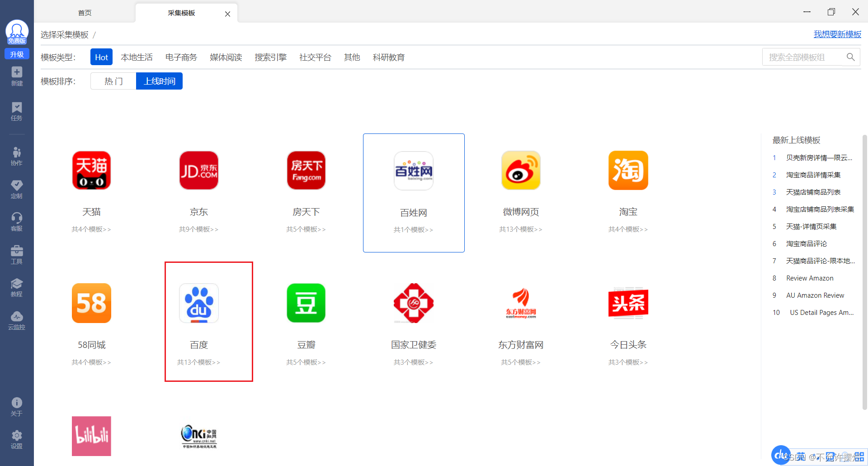The height and width of the screenshot is (466, 868).
Task: Select the 搜索引擎 template type
Action: click(271, 57)
